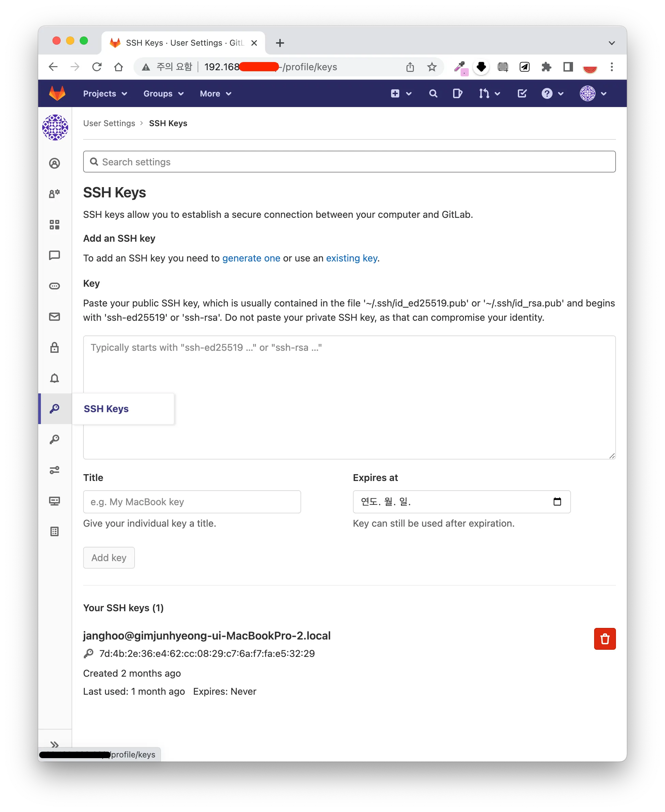Open calendar picker for Expires at
This screenshot has width=665, height=812.
point(557,501)
